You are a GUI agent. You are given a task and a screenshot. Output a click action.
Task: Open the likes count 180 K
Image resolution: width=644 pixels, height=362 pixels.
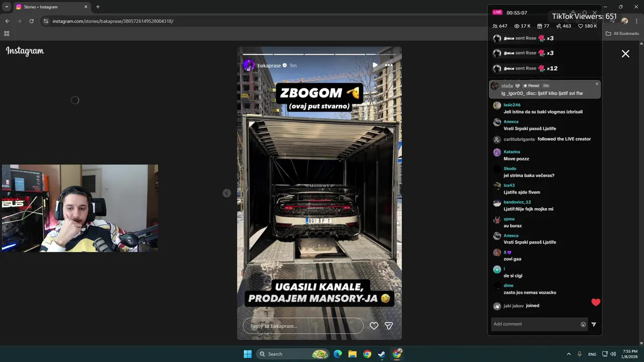coord(587,26)
